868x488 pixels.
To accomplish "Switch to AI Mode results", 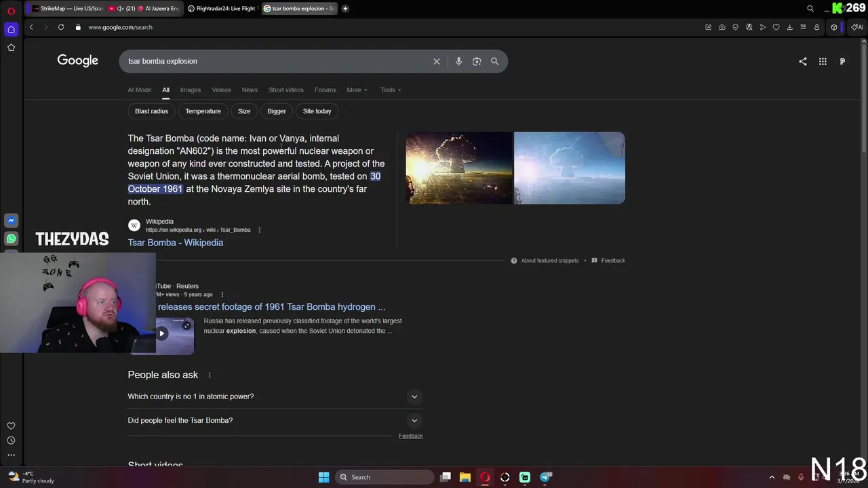I will [x=140, y=89].
